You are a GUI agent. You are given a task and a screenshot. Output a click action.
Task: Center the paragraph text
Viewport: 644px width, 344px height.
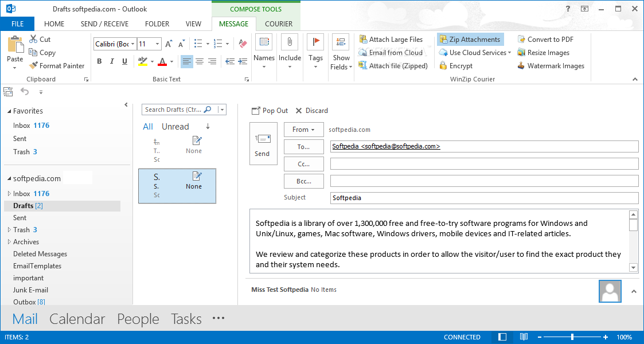200,61
